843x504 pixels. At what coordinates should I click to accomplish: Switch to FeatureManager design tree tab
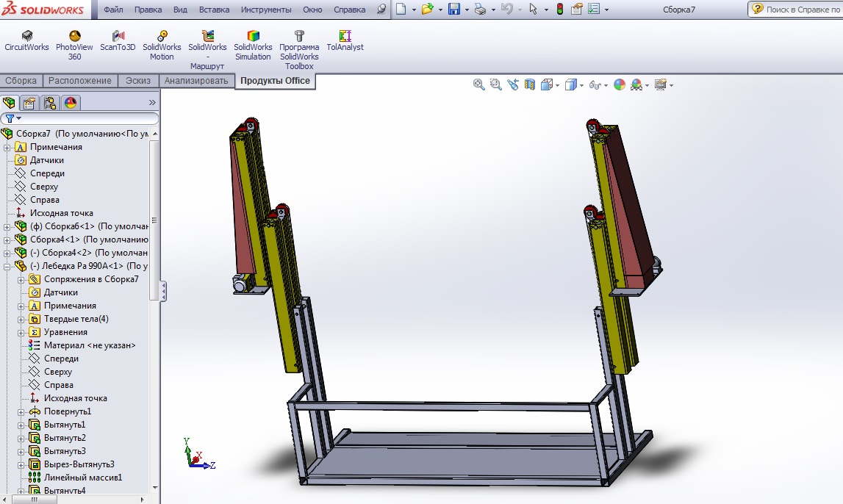tap(9, 103)
